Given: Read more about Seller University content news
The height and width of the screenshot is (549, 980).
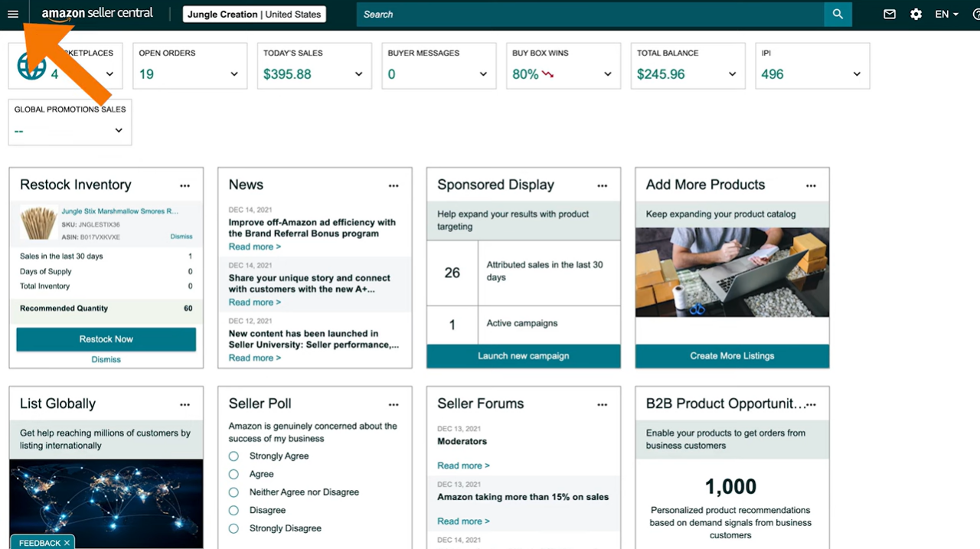Looking at the screenshot, I should [255, 358].
